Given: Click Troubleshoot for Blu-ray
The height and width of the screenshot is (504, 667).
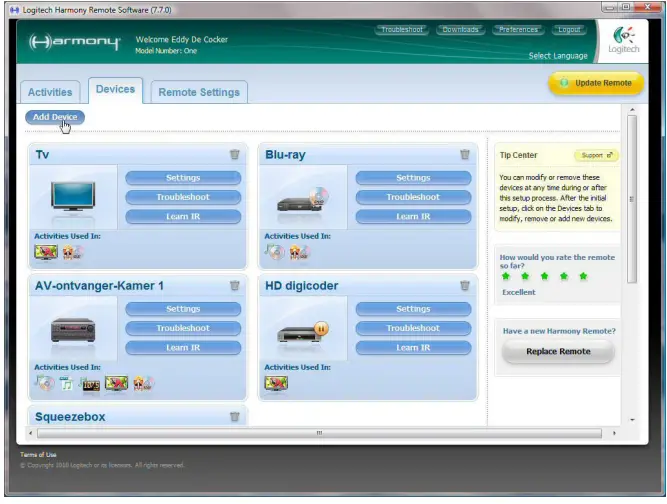Looking at the screenshot, I should click(413, 197).
